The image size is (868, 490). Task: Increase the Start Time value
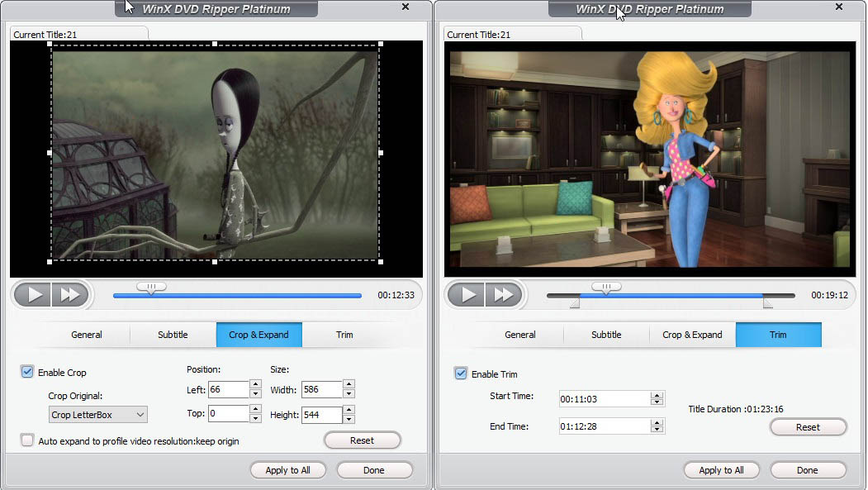point(657,395)
